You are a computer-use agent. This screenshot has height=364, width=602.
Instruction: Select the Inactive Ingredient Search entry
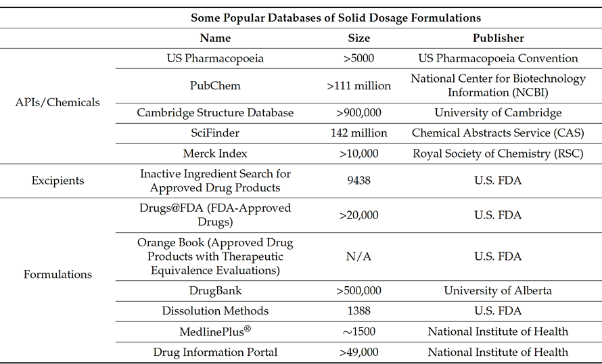215,181
